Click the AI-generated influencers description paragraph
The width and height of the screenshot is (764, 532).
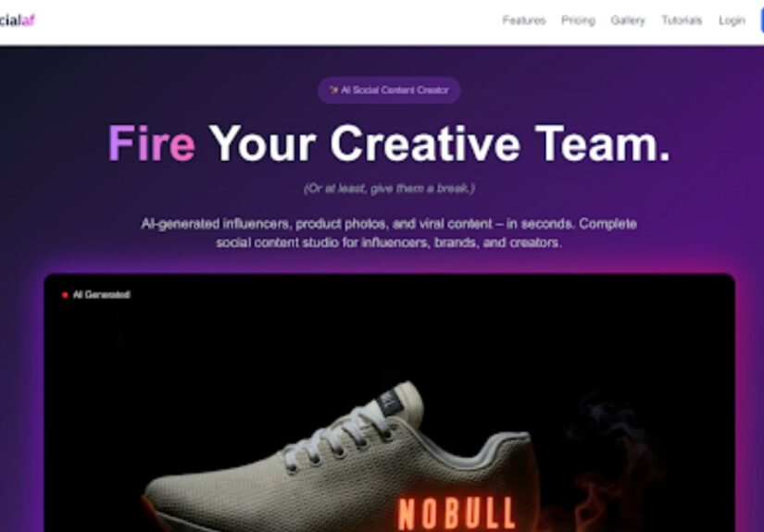point(389,233)
